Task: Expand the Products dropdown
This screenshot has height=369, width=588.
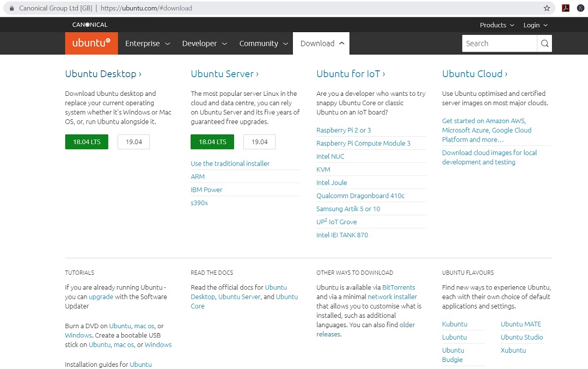Action: [497, 25]
